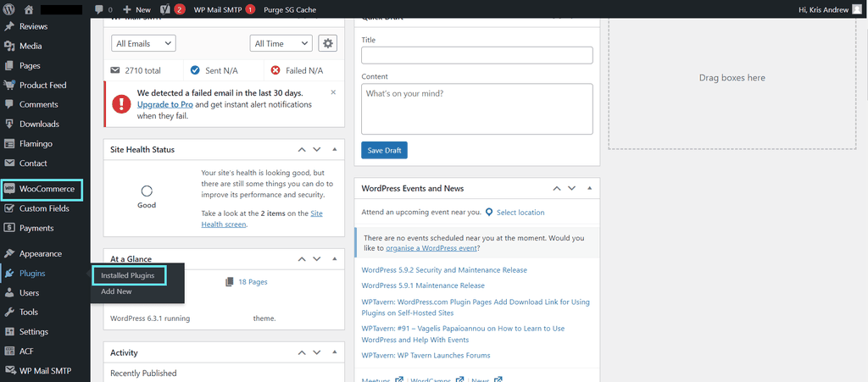Click the Select location pin icon
The image size is (868, 382).
489,212
